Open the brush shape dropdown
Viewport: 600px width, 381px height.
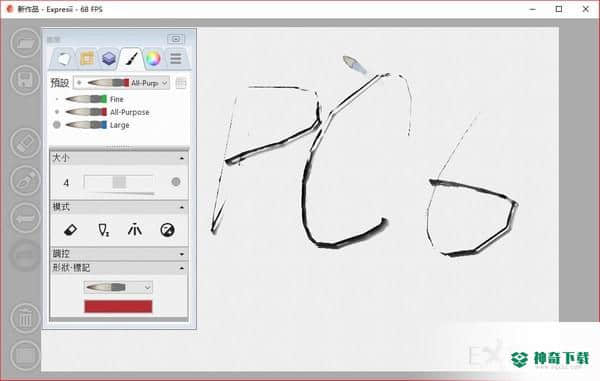(x=118, y=287)
